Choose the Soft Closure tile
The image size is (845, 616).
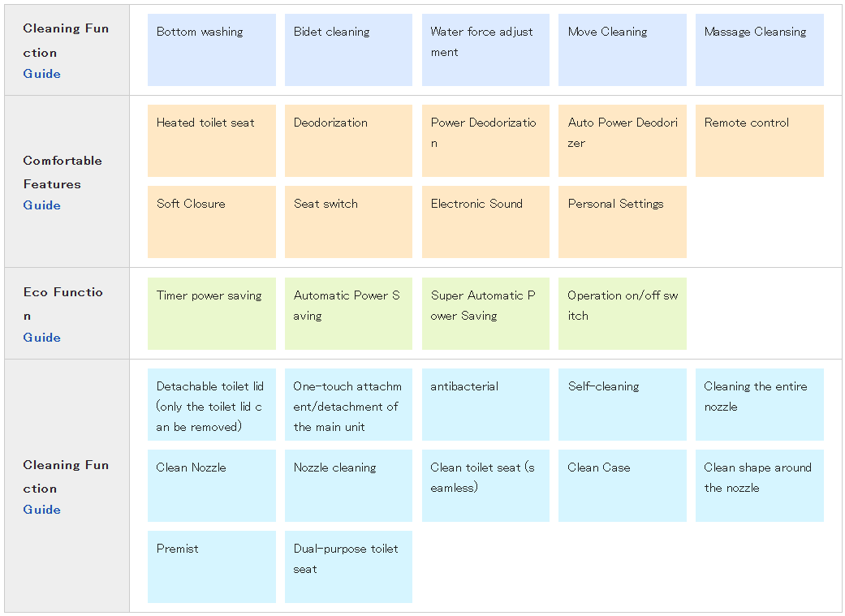211,222
